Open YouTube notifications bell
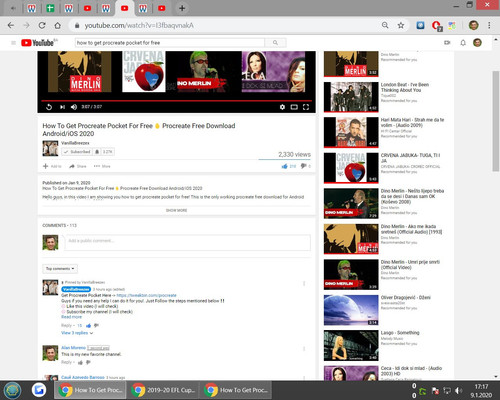The image size is (500, 400). [x=463, y=43]
